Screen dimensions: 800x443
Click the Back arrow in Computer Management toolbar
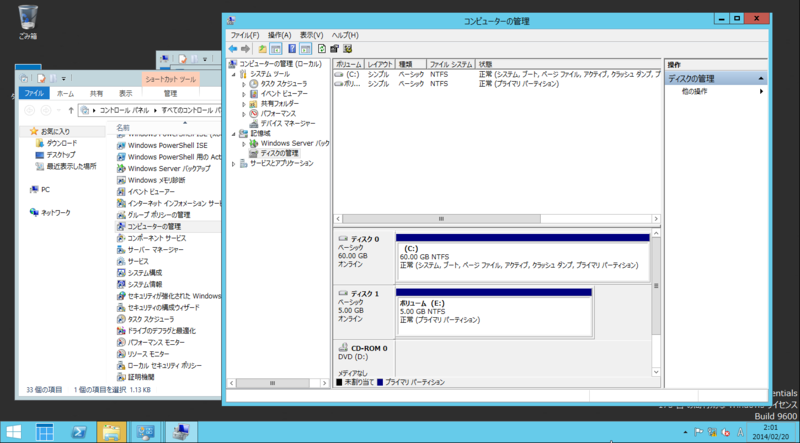point(233,49)
